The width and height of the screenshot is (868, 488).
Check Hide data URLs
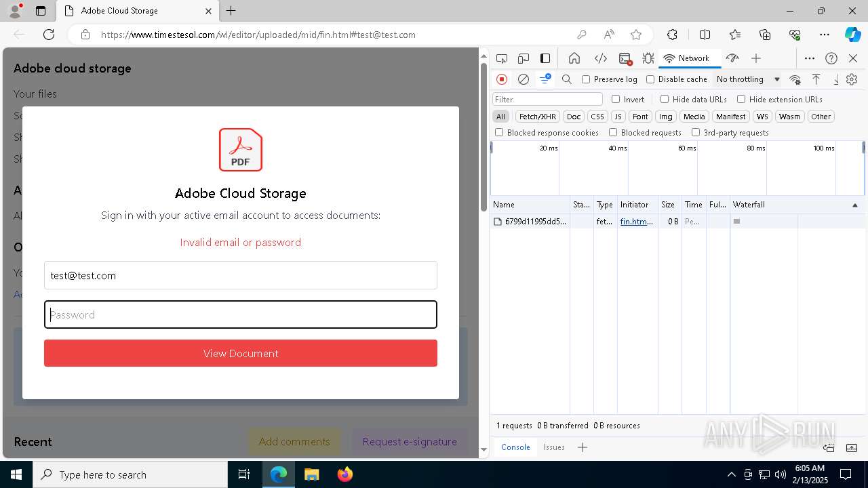[665, 99]
